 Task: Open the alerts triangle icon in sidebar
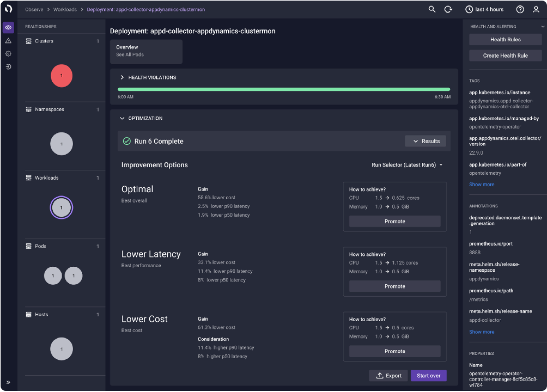tap(9, 40)
